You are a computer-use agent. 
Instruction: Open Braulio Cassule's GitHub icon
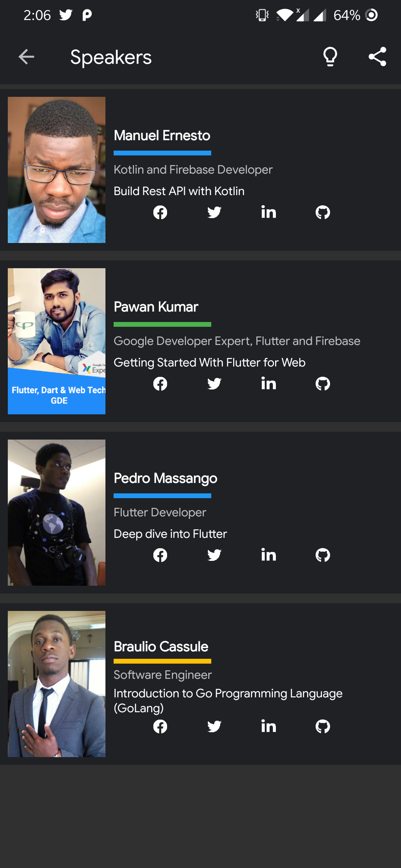coord(323,727)
